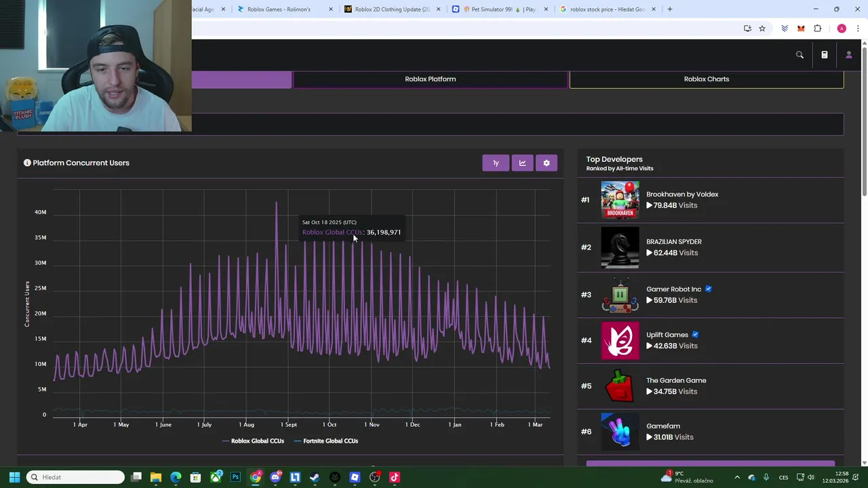Open File Explorer from the taskbar
Image resolution: width=868 pixels, height=488 pixels.
tap(156, 477)
